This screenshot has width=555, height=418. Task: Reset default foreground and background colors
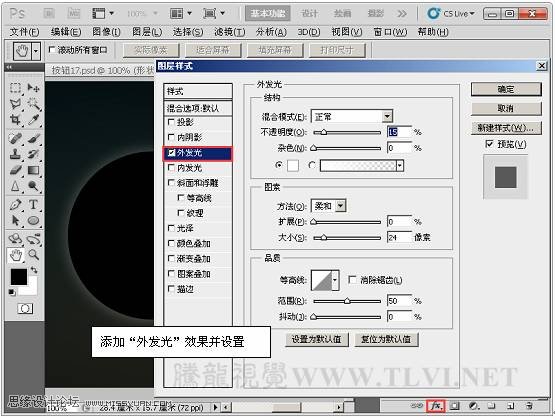pyautogui.click(x=12, y=292)
